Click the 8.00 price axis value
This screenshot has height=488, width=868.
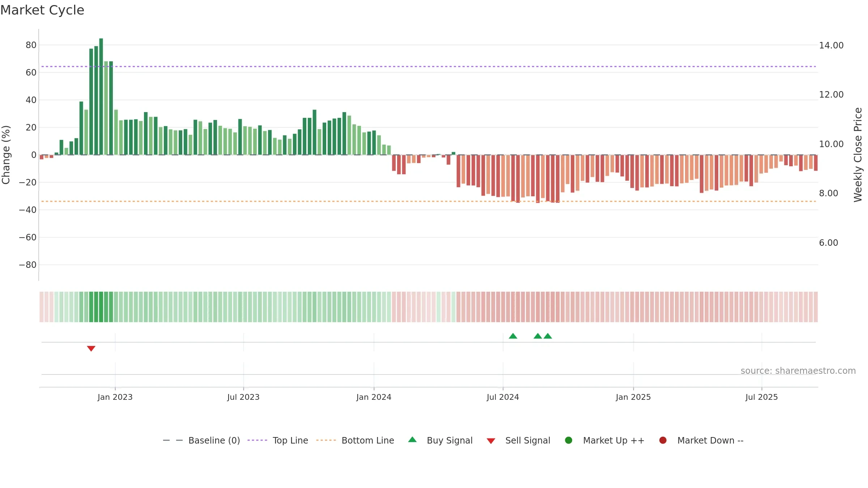click(x=829, y=193)
